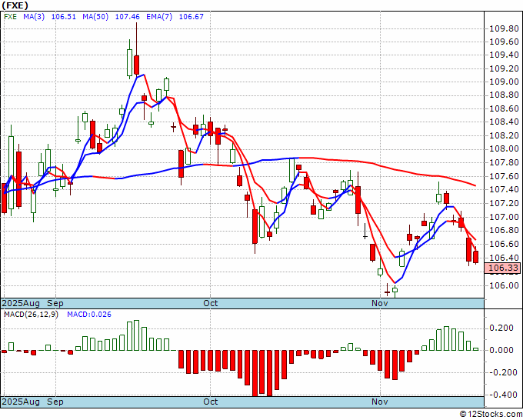Click the MA(50) legend label
Image resolution: width=523 pixels, height=420 pixels.
(x=95, y=17)
